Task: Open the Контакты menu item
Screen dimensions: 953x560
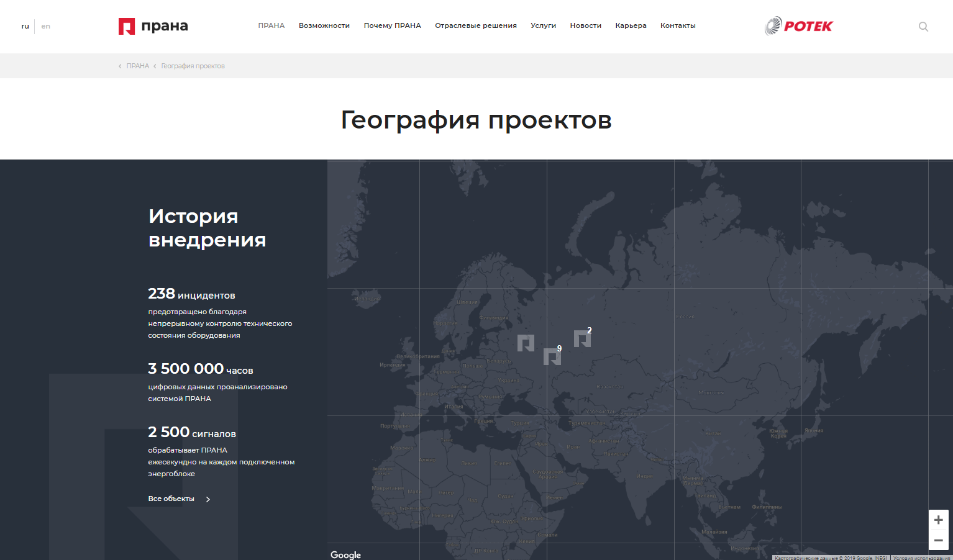Action: coord(678,25)
